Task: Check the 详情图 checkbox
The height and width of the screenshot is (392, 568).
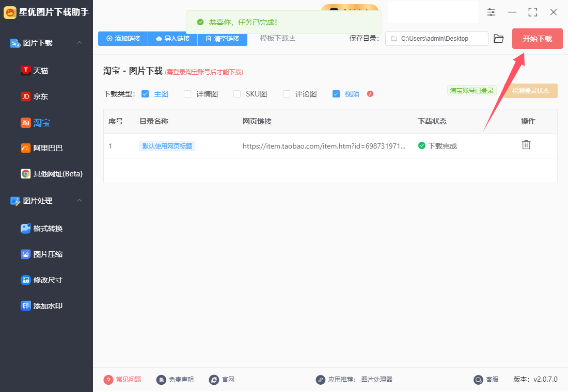Action: click(x=187, y=94)
